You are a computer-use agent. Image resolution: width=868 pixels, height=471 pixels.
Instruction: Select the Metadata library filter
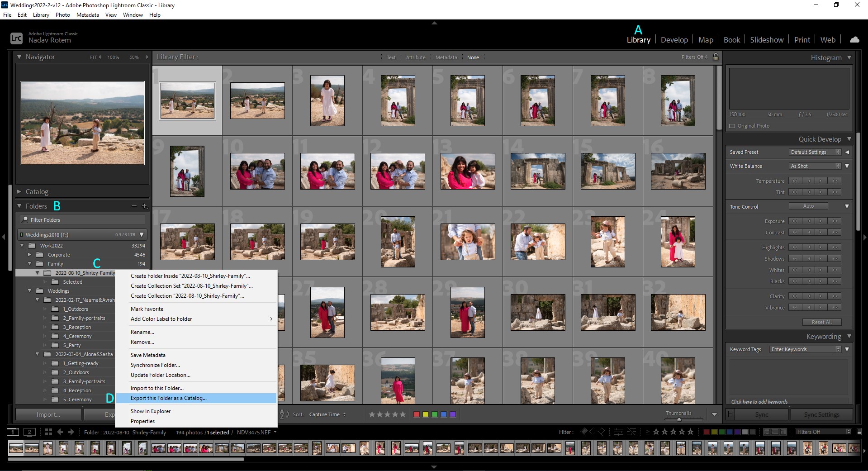point(446,57)
